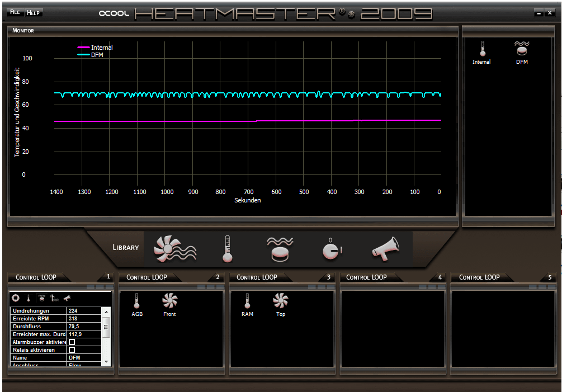Select the dial knob icon in Library
This screenshot has width=562, height=392.
(332, 249)
